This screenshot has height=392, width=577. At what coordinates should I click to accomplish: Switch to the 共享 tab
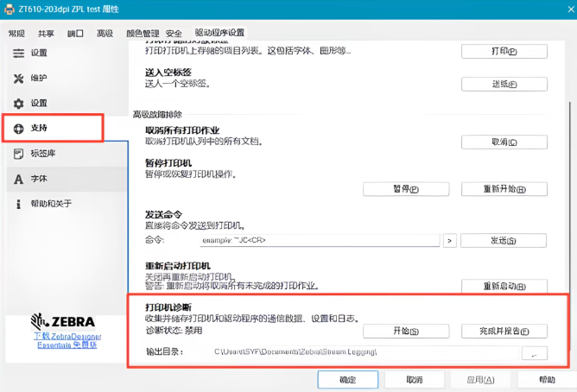pyautogui.click(x=46, y=34)
